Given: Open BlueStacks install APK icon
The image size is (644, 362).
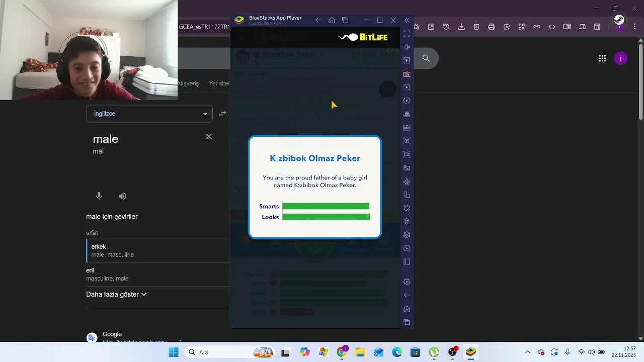Looking at the screenshot, I should tap(407, 128).
